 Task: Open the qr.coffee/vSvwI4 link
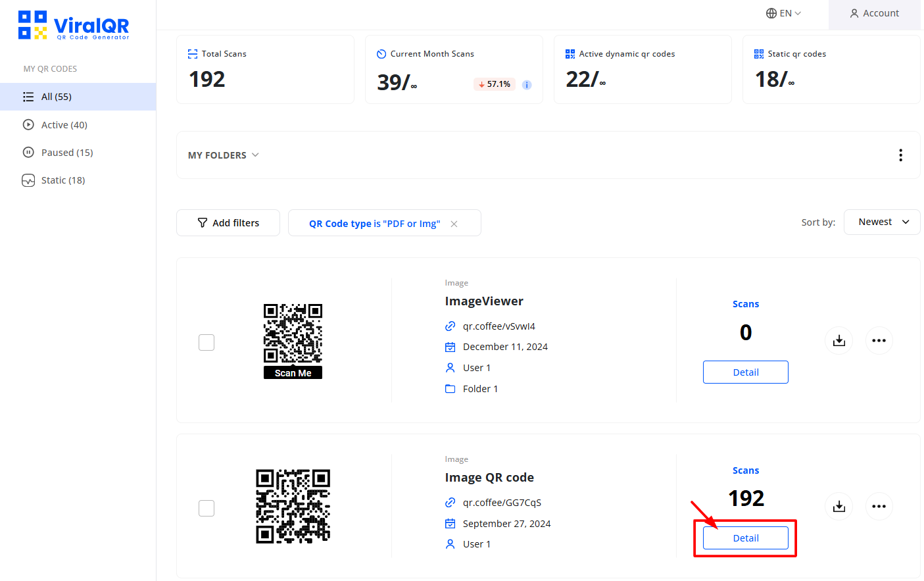coord(499,326)
